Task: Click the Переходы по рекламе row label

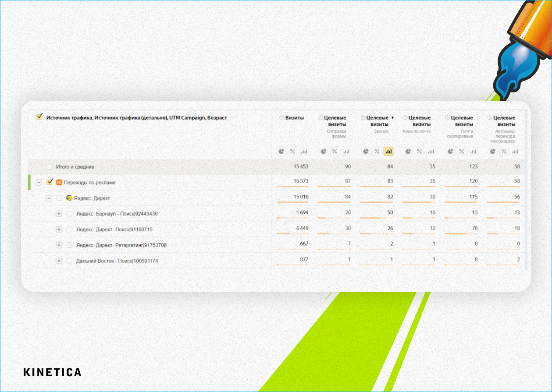Action: pos(90,182)
